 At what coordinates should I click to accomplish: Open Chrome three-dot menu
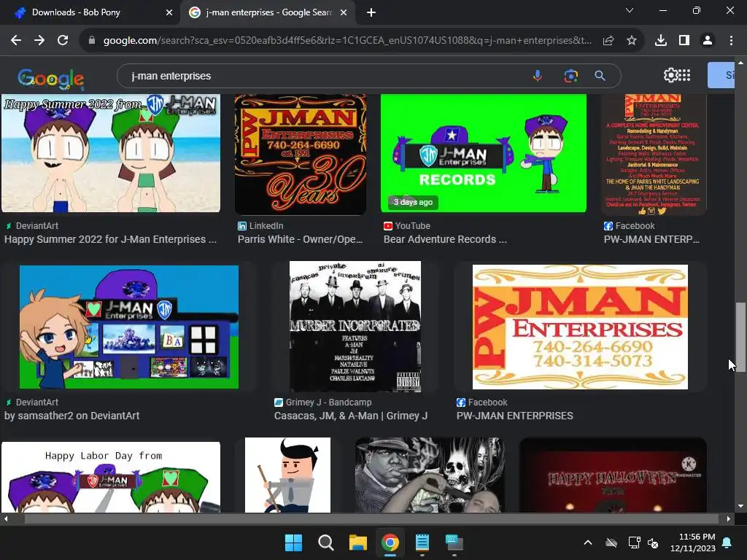click(731, 41)
